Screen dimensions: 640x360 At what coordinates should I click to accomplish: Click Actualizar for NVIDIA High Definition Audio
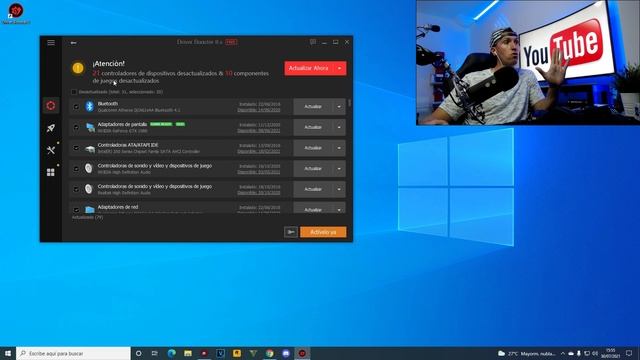pyautogui.click(x=313, y=169)
